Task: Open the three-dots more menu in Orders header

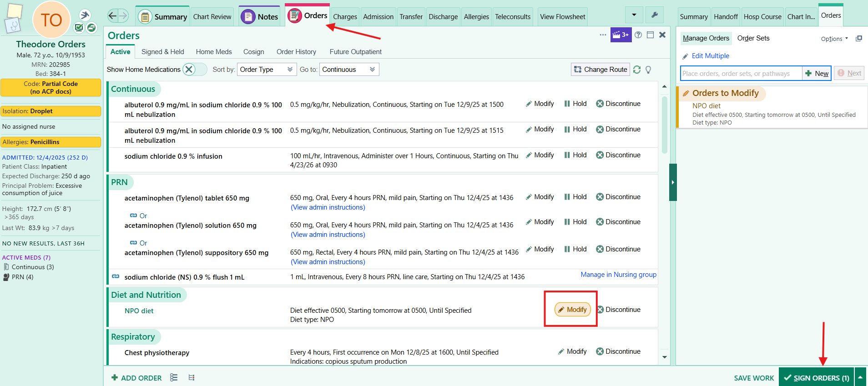Action: 603,35
